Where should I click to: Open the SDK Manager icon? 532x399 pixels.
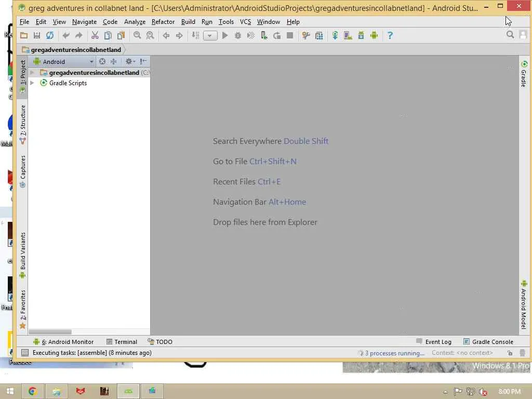click(x=361, y=35)
